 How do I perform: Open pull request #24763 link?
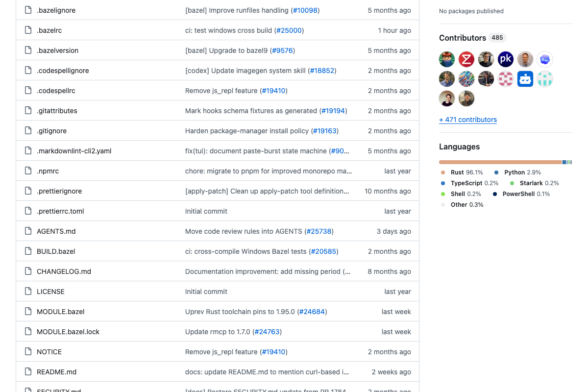tap(267, 332)
